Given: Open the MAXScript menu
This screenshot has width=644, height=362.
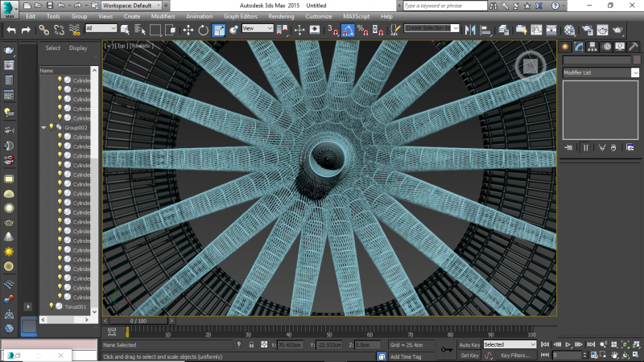Looking at the screenshot, I should pos(356,16).
